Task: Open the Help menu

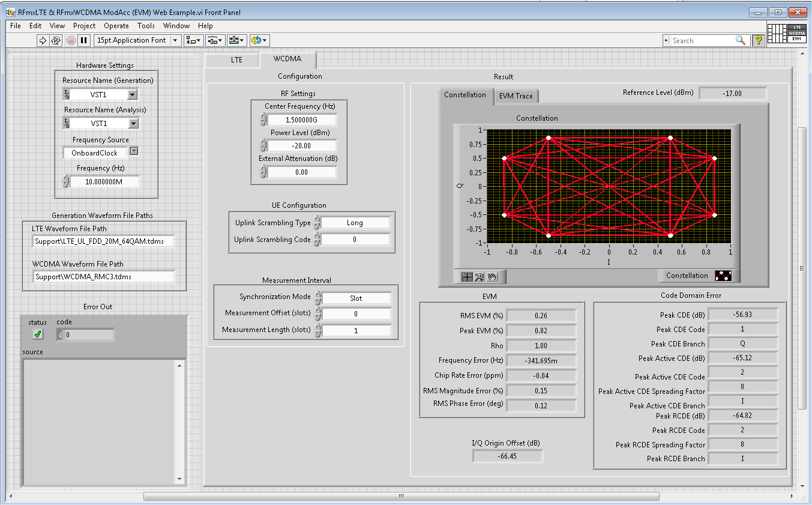Action: [205, 26]
